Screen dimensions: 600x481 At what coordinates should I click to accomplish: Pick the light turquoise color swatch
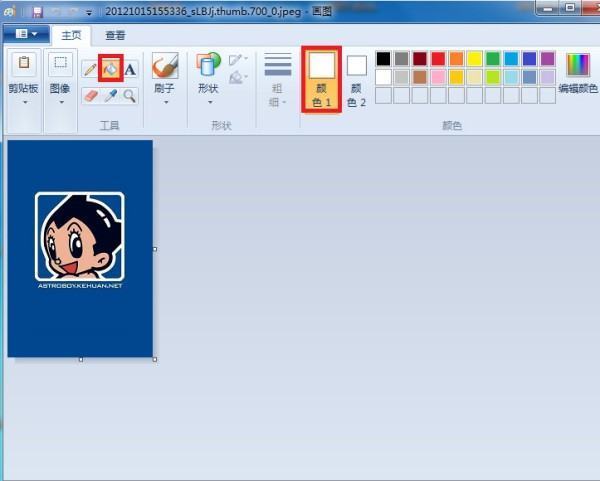point(511,77)
